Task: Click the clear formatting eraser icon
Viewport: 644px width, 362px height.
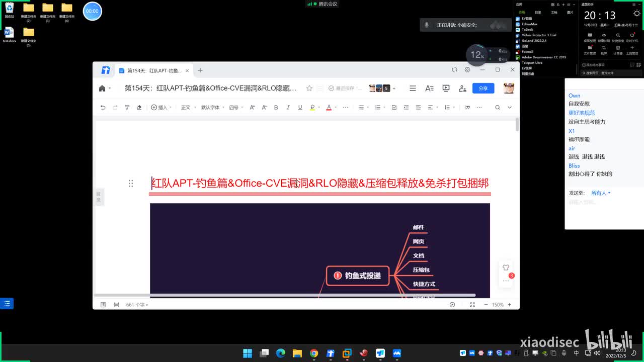Action: pyautogui.click(x=139, y=107)
